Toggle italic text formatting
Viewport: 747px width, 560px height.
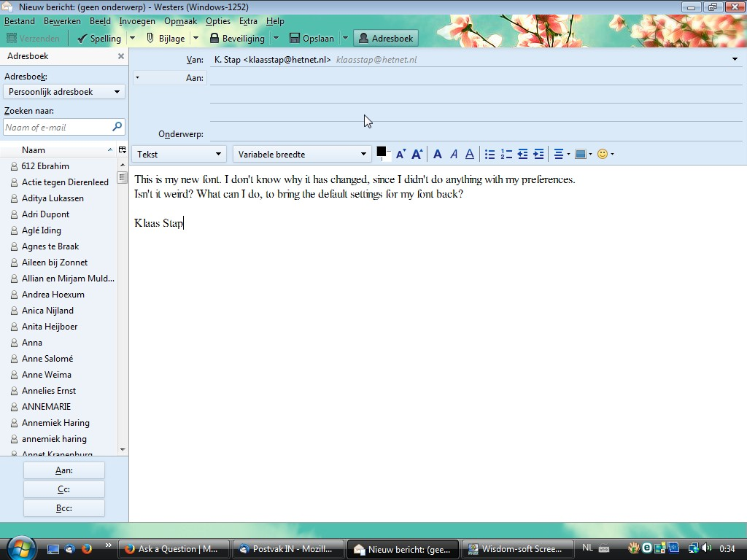pos(454,154)
